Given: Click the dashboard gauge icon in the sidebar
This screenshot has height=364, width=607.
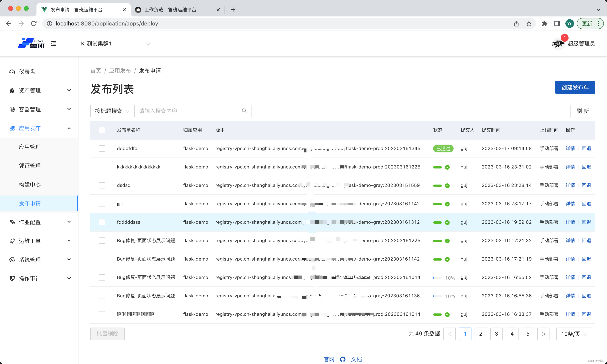Looking at the screenshot, I should [12, 72].
